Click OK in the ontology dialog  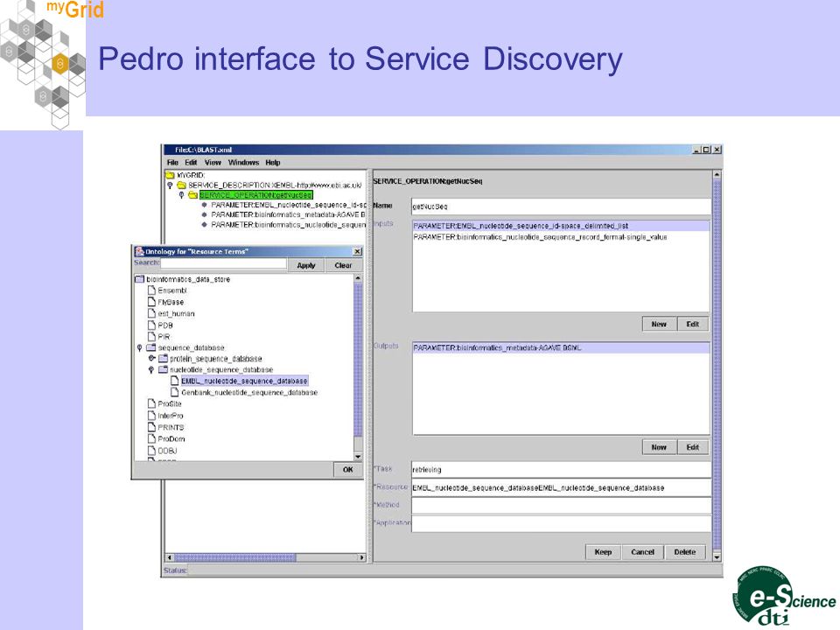347,470
